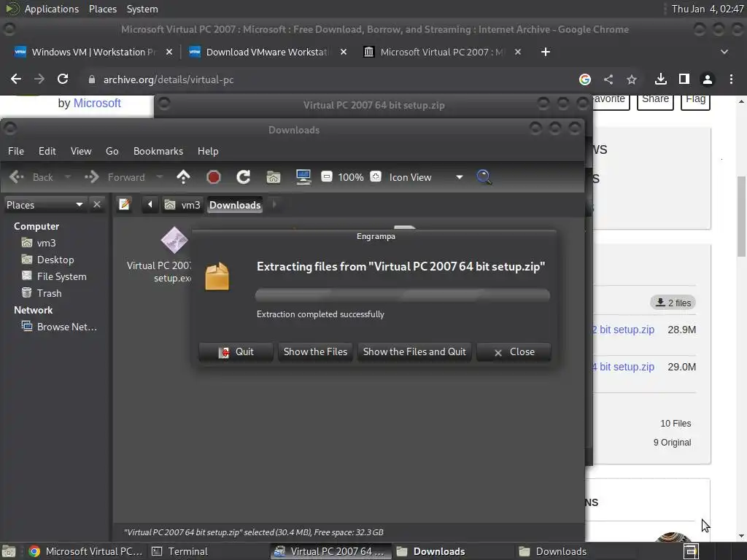Viewport: 747px width, 560px height.
Task: Open the File menu in Downloads window
Action: [x=16, y=151]
